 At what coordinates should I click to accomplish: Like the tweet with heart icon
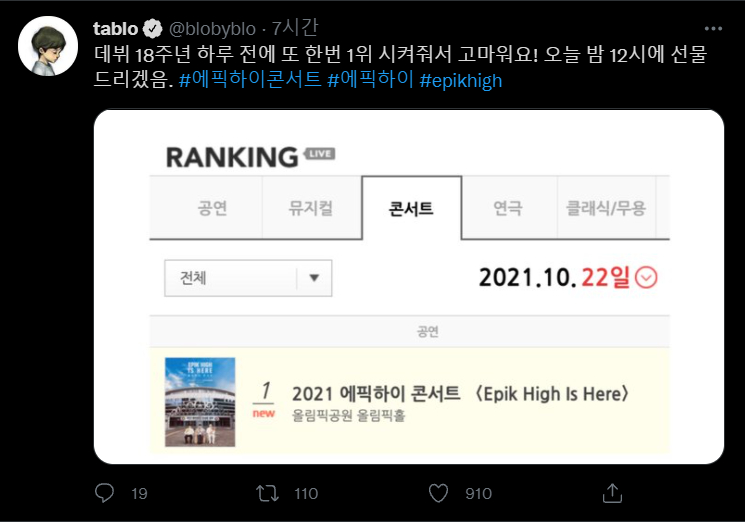tap(437, 493)
